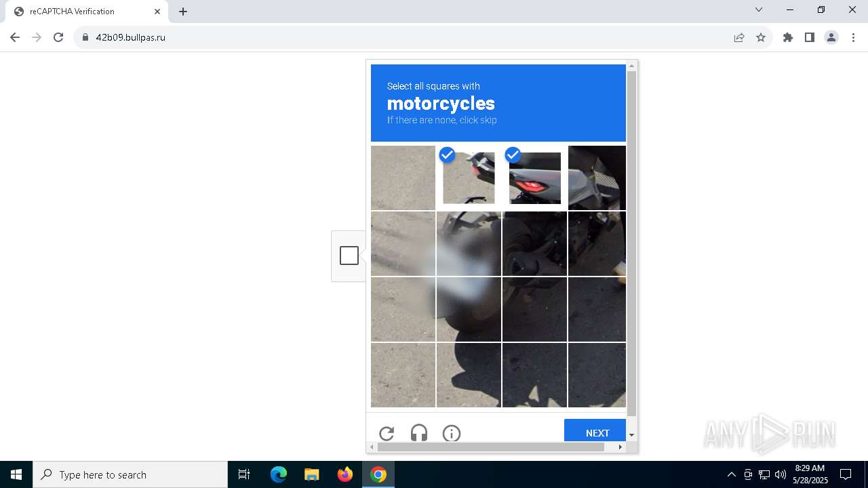The width and height of the screenshot is (868, 488).
Task: Open Chrome three-dot menu
Action: click(852, 37)
